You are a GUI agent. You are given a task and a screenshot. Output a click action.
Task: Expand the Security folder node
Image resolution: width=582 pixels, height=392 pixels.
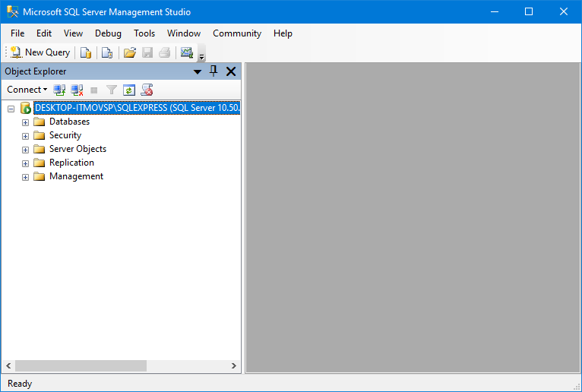(25, 136)
